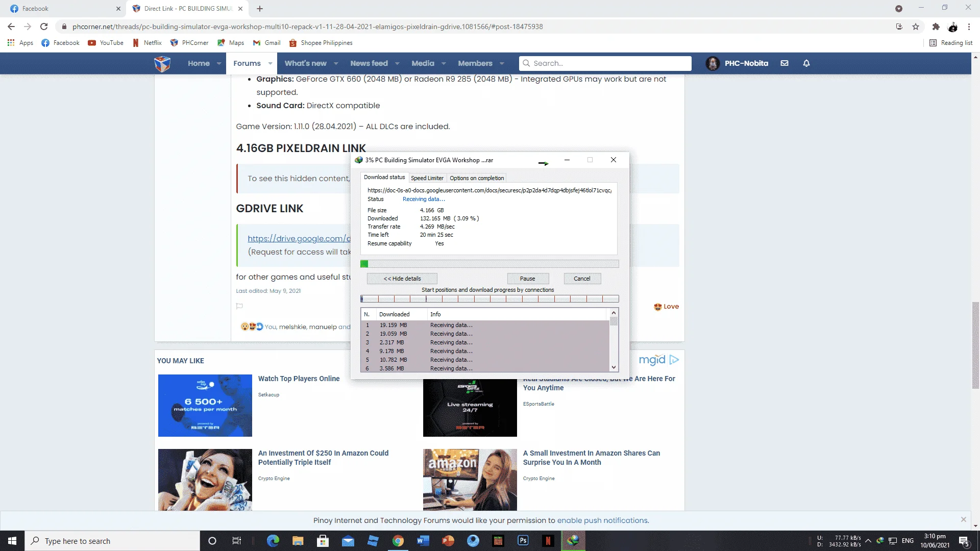
Task: Expand the Media dropdown arrow
Action: point(444,63)
